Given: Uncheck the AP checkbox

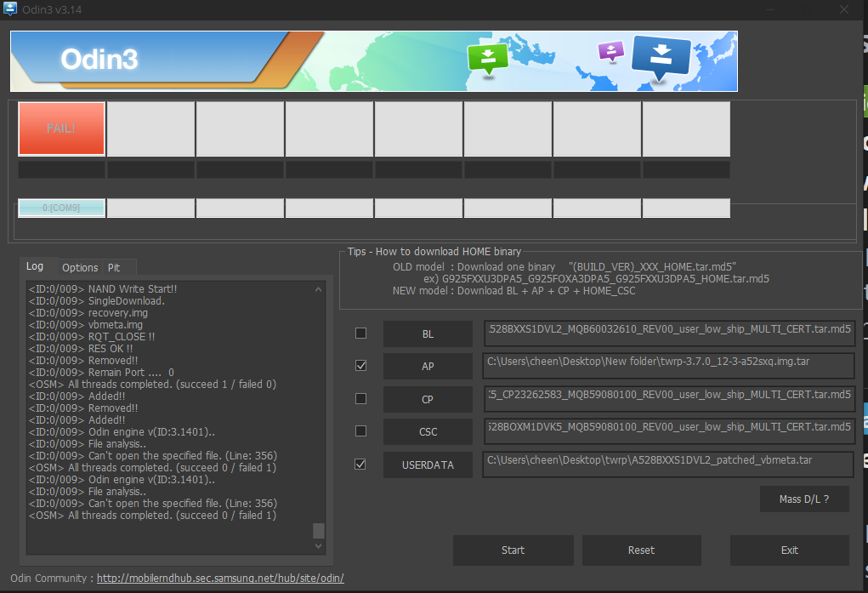Looking at the screenshot, I should [x=361, y=366].
